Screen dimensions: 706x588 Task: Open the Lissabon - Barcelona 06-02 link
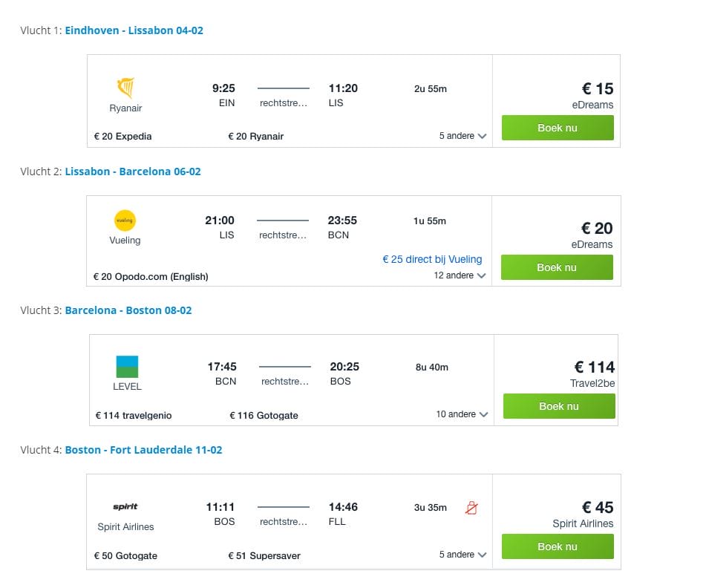[x=133, y=171]
